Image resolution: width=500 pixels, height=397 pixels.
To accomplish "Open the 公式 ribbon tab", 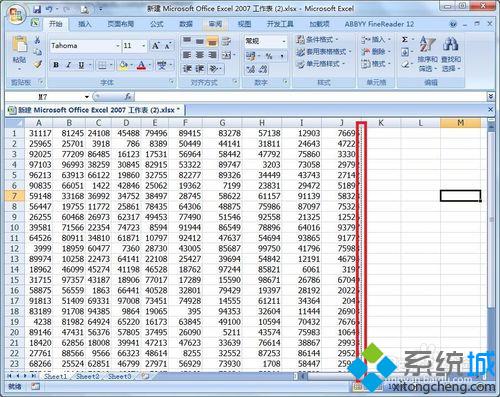I will pos(156,24).
